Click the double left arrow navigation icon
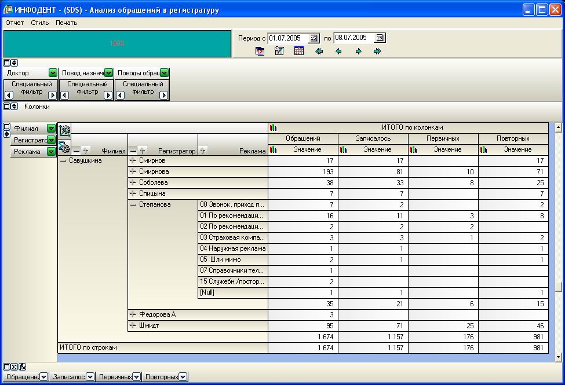 coord(319,51)
